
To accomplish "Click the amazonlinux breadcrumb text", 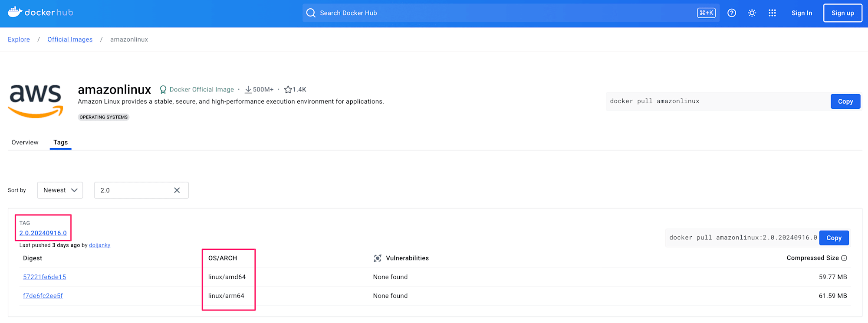I will [x=129, y=39].
